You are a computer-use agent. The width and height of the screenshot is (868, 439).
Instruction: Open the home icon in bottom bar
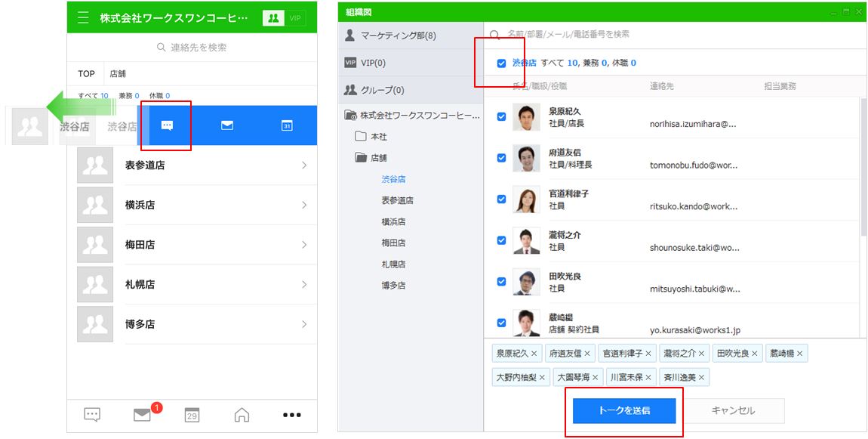242,415
